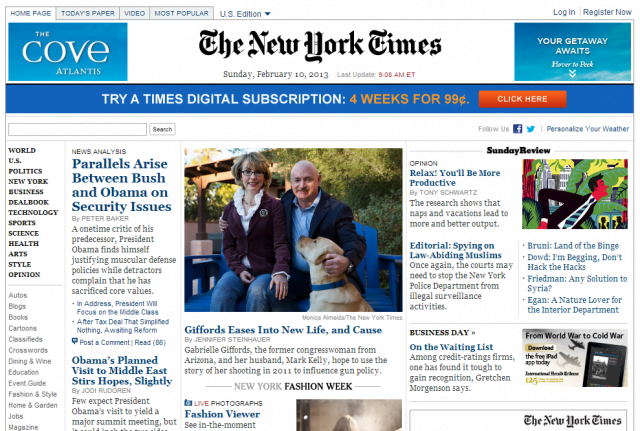The width and height of the screenshot is (640, 431).
Task: Click the Giffords and Kelly main photo
Action: click(293, 230)
